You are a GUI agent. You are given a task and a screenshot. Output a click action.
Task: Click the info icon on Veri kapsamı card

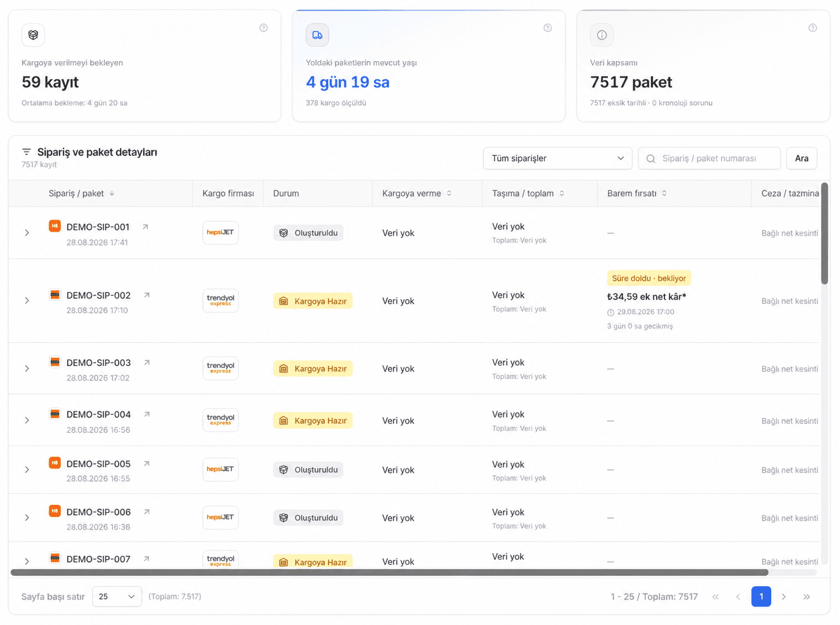tap(601, 35)
